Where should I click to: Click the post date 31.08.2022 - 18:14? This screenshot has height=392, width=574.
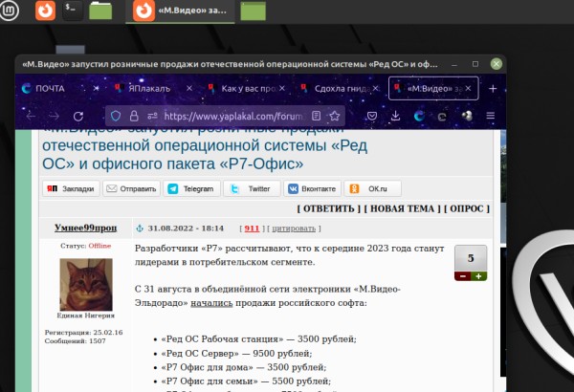pos(186,229)
